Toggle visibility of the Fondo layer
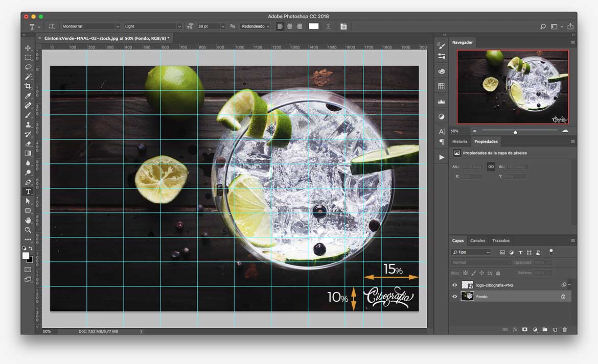 point(455,296)
